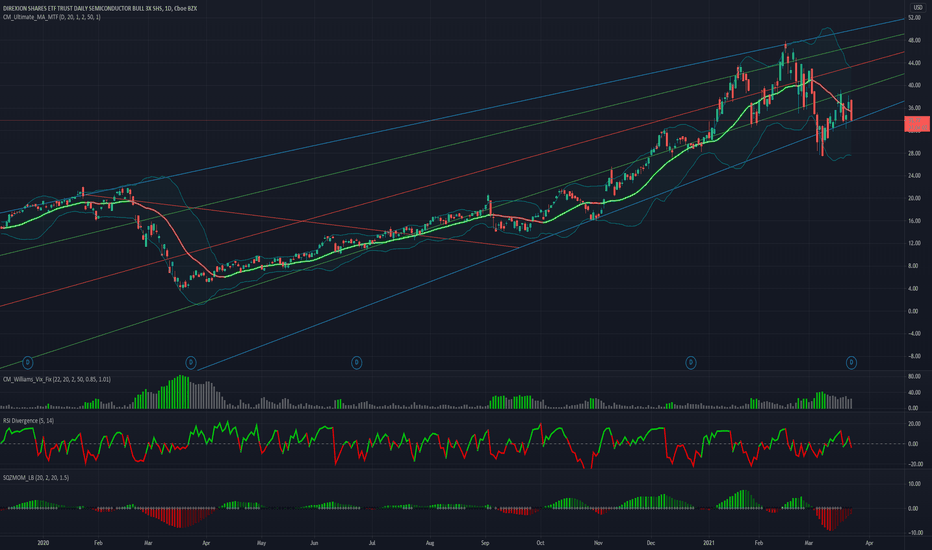Click the Dec label on time axis
Image resolution: width=932 pixels, height=550 pixels.
click(x=651, y=543)
